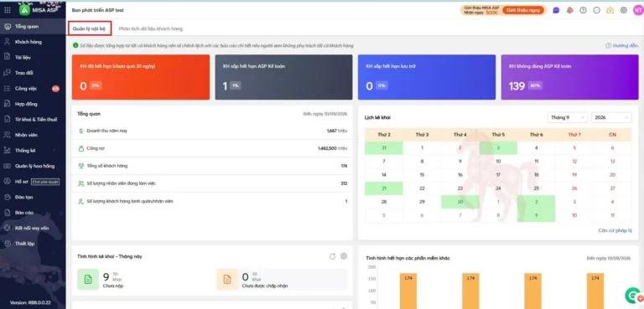Click the Công nợ row
644x309 pixels.
coord(212,148)
